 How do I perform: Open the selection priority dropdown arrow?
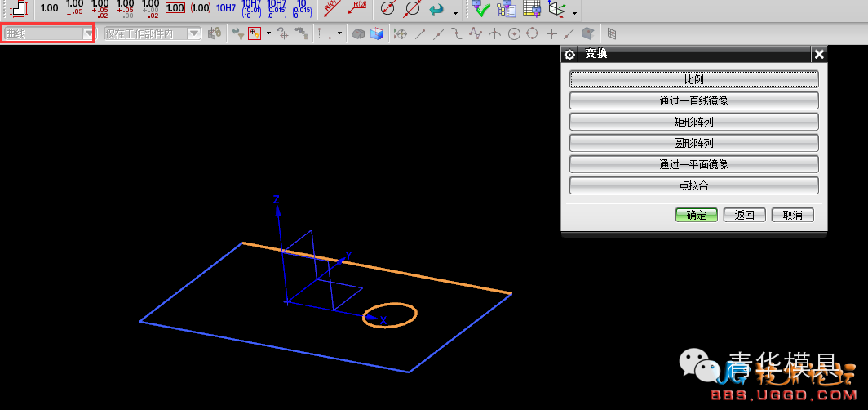[x=268, y=33]
